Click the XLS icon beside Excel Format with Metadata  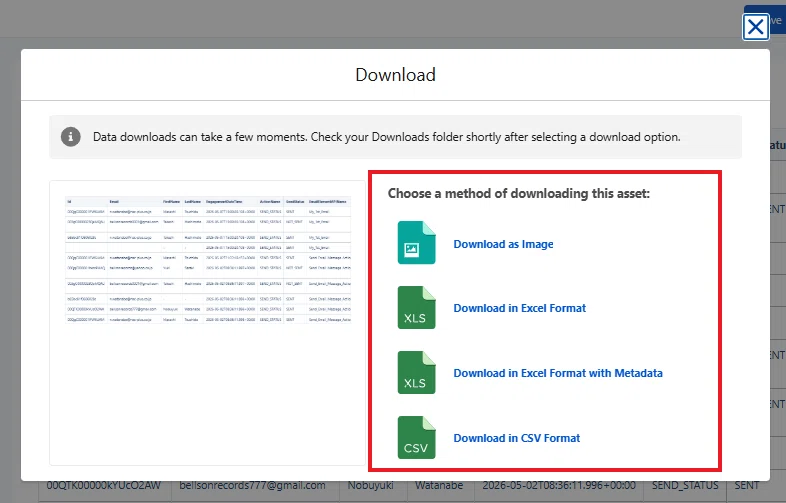click(416, 373)
